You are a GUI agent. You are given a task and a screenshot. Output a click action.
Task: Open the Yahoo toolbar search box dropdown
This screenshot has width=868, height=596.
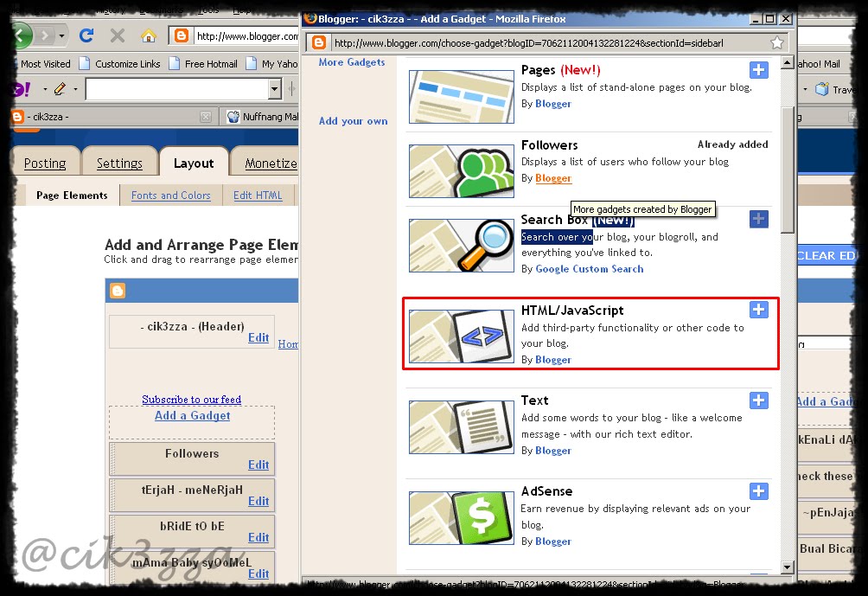[275, 89]
